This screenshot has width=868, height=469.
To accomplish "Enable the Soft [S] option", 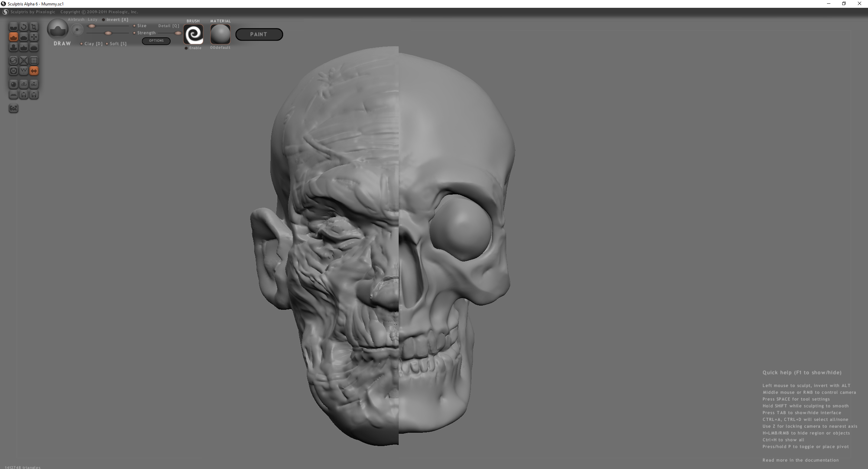I will 116,44.
